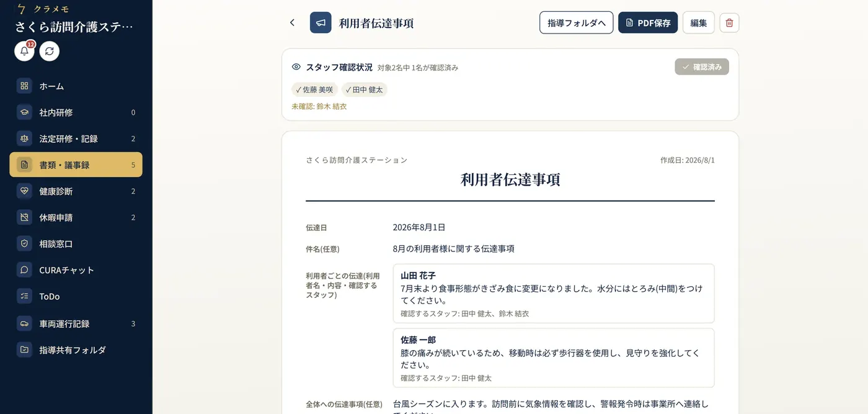Open ToDo label in sidebar
Viewport: 868px width, 414px height.
pyautogui.click(x=50, y=297)
